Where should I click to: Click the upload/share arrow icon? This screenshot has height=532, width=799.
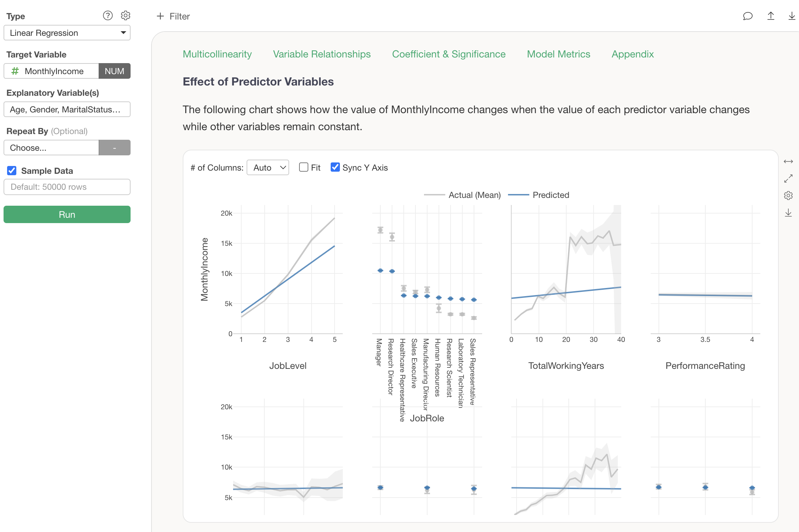point(771,16)
